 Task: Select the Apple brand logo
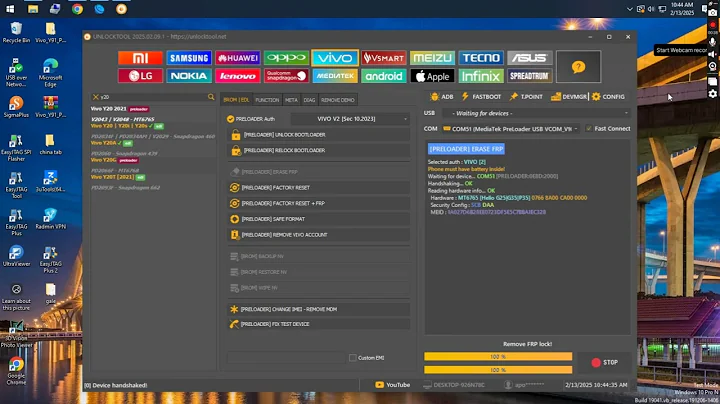pyautogui.click(x=432, y=76)
